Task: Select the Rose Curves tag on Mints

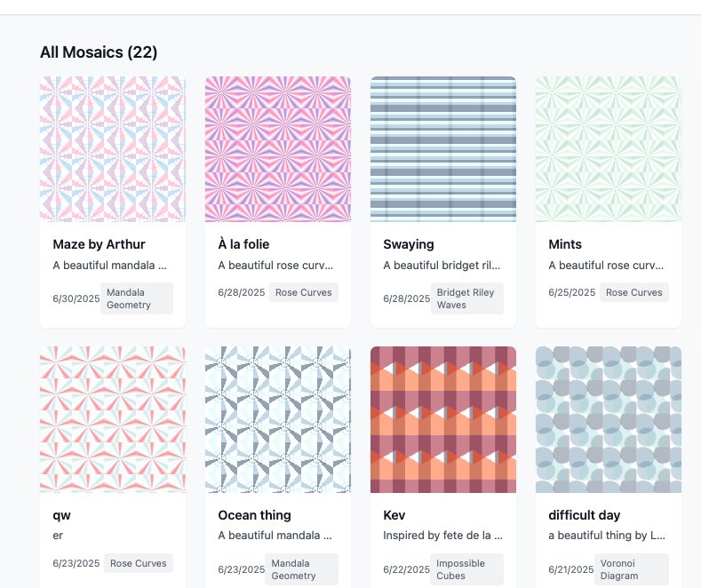Action: [x=634, y=292]
